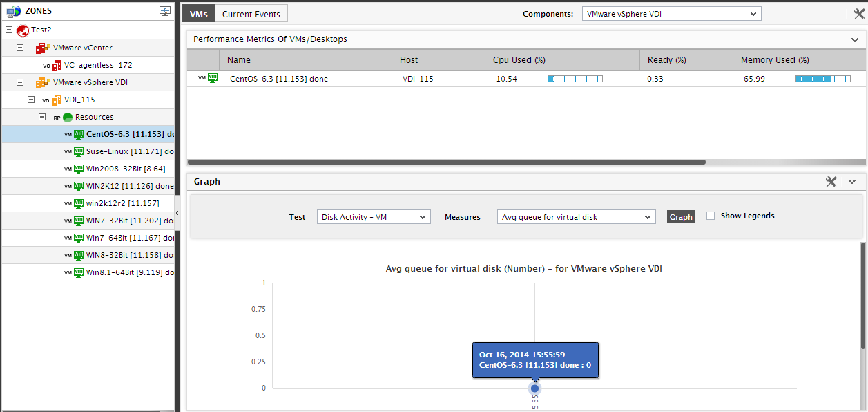Click the VM icon beside win2k12r2
Image resolution: width=868 pixels, height=412 pixels.
tap(79, 203)
